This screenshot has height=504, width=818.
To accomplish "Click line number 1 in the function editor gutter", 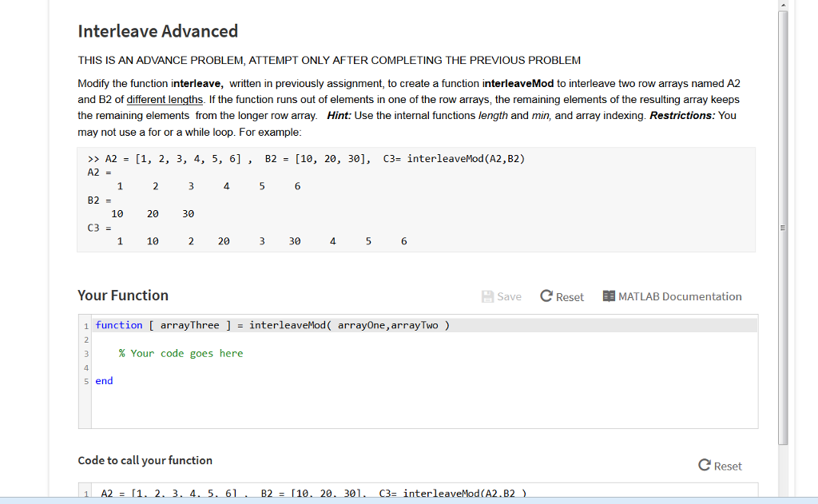I will coord(86,326).
